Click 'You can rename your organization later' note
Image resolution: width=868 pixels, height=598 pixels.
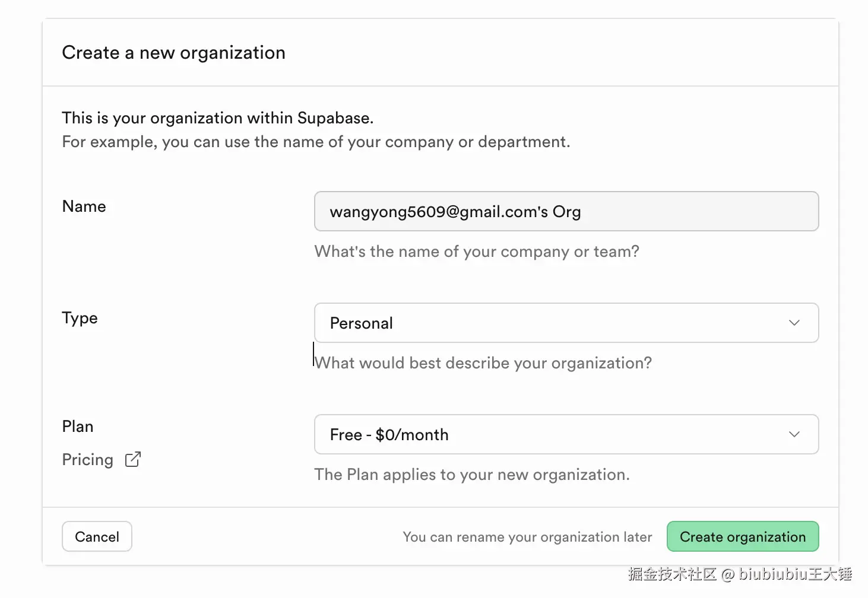click(527, 537)
